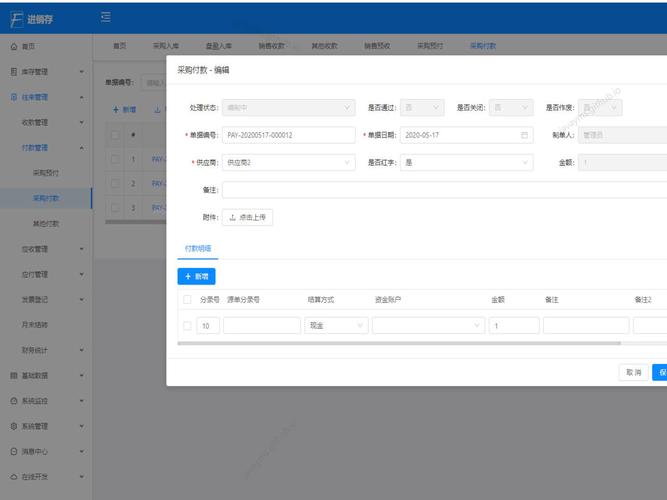Open the 是否红字 dropdown
The width and height of the screenshot is (667, 500).
tap(466, 162)
